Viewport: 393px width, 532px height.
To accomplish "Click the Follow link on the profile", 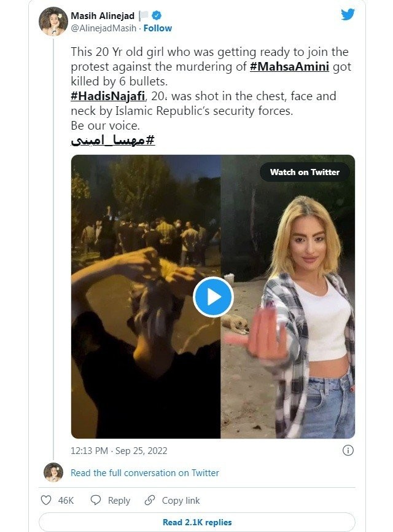I will [157, 28].
